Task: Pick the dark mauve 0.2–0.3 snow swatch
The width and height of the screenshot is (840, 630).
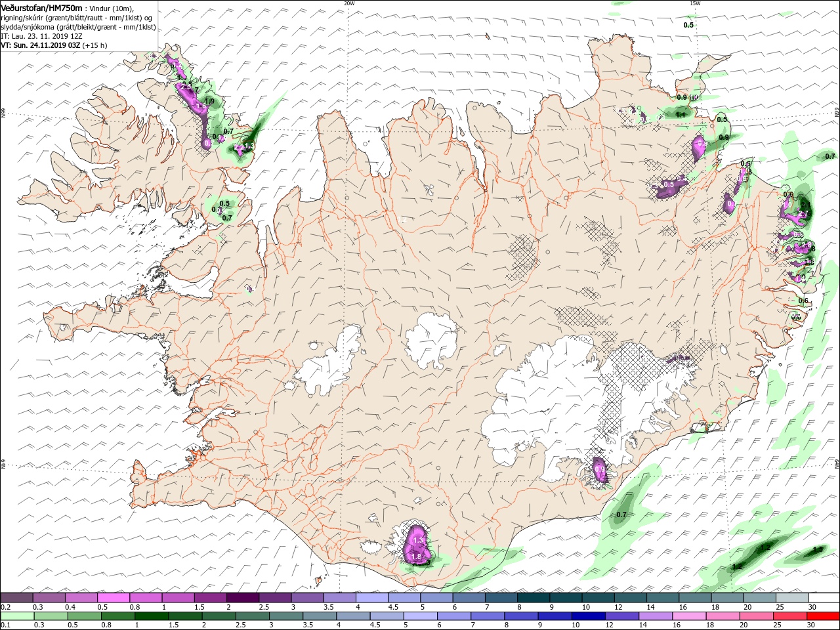Action: tap(17, 597)
